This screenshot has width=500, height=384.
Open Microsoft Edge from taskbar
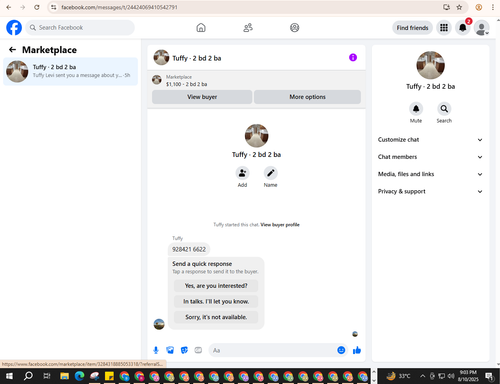pyautogui.click(x=79, y=376)
